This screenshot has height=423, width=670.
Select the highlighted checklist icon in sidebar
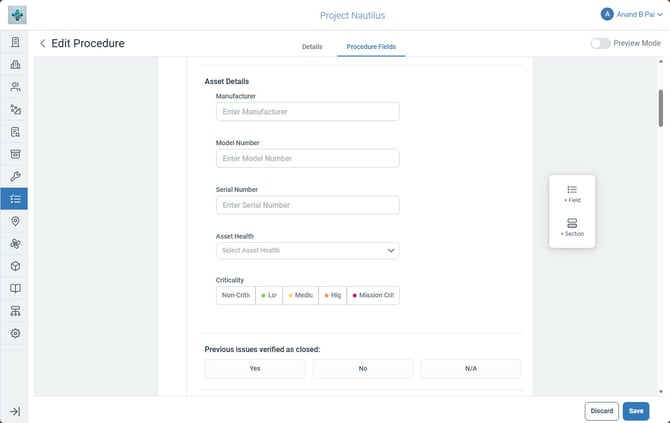[14, 199]
